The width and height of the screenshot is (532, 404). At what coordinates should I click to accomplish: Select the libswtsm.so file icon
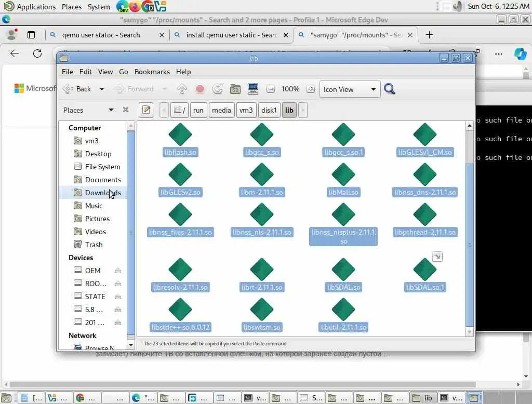point(262,309)
